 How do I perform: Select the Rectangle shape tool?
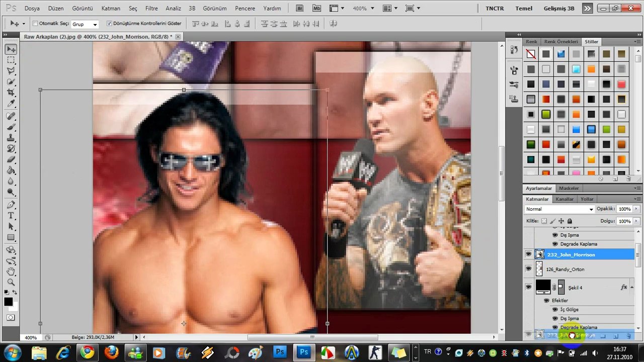11,238
